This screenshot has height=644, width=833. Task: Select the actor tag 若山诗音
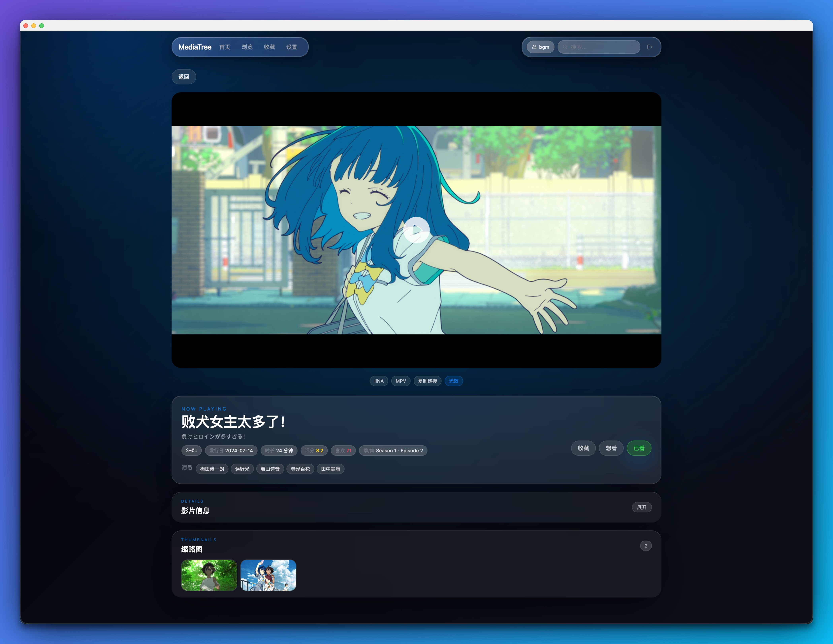[x=270, y=468]
